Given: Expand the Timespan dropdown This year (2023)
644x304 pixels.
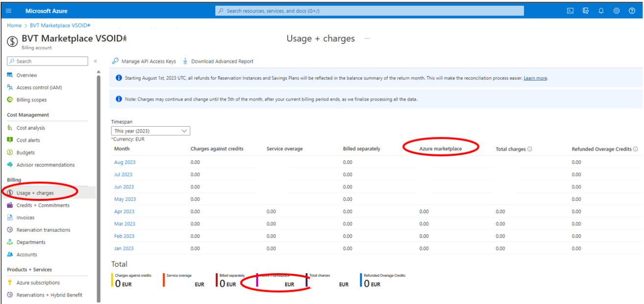Looking at the screenshot, I should (151, 131).
